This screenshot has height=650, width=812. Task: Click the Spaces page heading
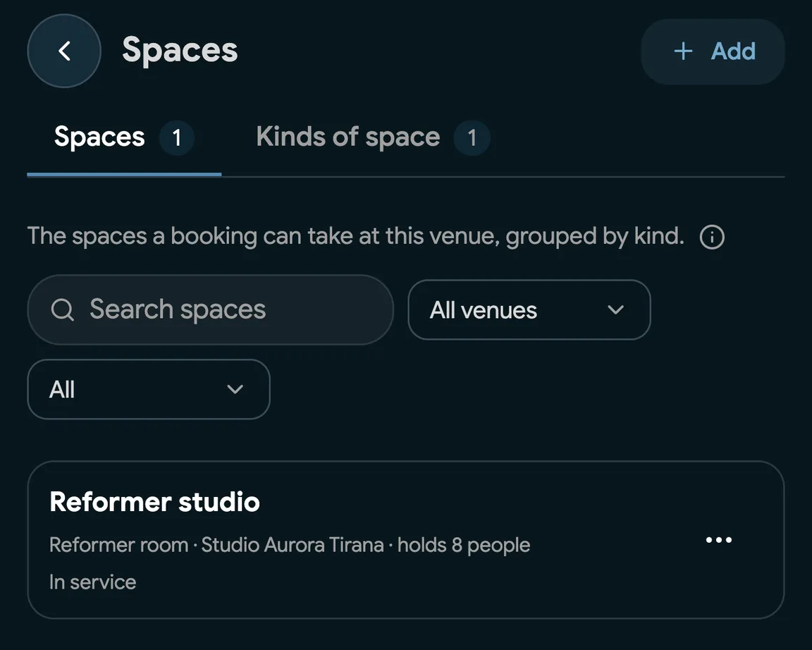pos(180,50)
